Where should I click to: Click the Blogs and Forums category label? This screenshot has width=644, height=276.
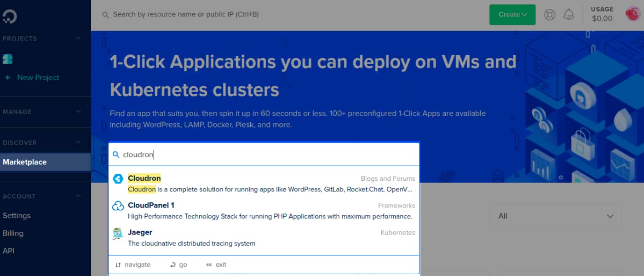tap(388, 178)
